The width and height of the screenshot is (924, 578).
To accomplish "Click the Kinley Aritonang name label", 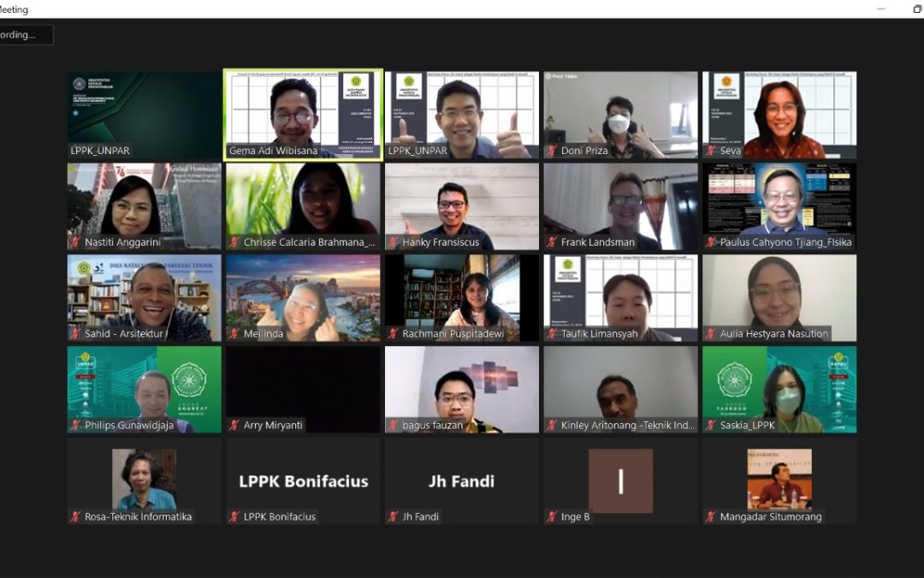I will click(628, 426).
